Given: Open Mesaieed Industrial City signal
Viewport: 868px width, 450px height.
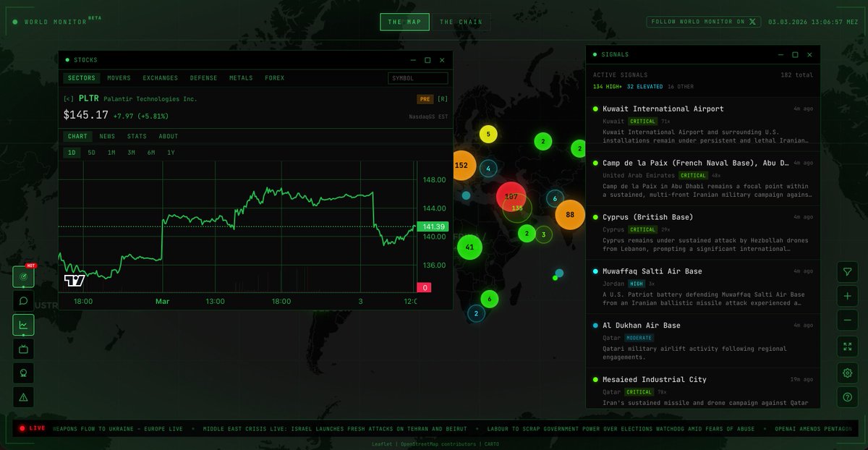Looking at the screenshot, I should (x=702, y=389).
